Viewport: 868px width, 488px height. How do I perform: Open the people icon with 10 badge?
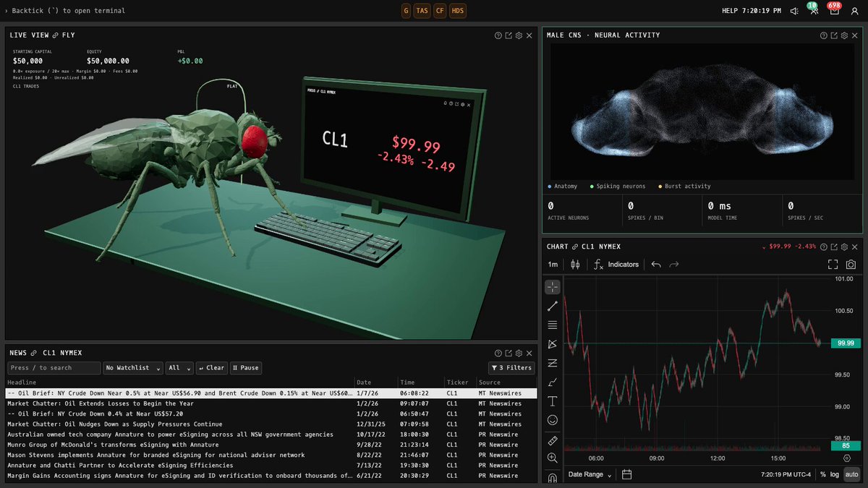(814, 11)
